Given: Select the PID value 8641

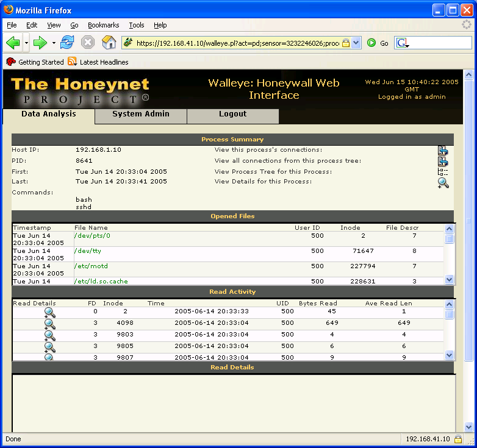Looking at the screenshot, I should (x=84, y=160).
